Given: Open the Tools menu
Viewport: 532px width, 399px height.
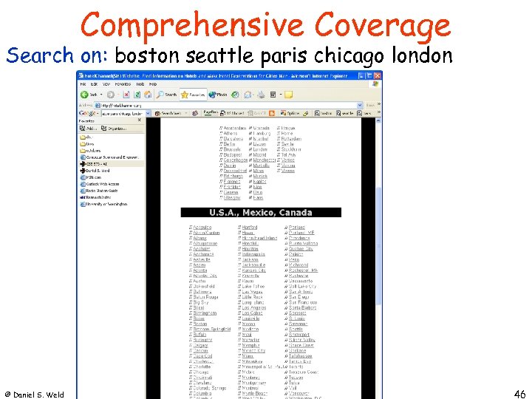Looking at the screenshot, I should click(140, 83).
